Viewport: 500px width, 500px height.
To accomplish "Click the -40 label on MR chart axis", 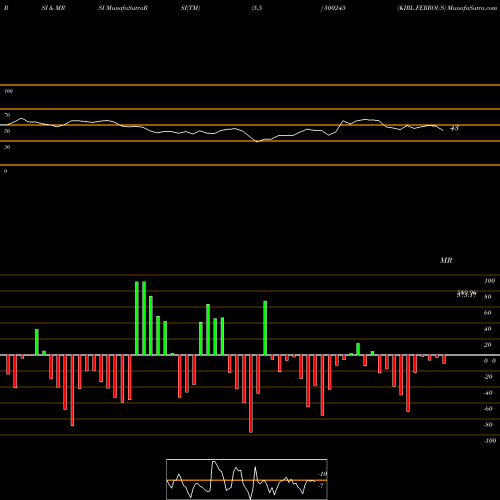I will [488, 393].
